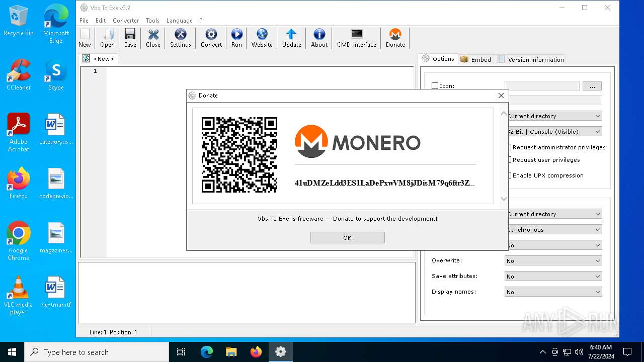Image resolution: width=644 pixels, height=362 pixels.
Task: Select the magazines image file on desktop
Action: point(56,238)
